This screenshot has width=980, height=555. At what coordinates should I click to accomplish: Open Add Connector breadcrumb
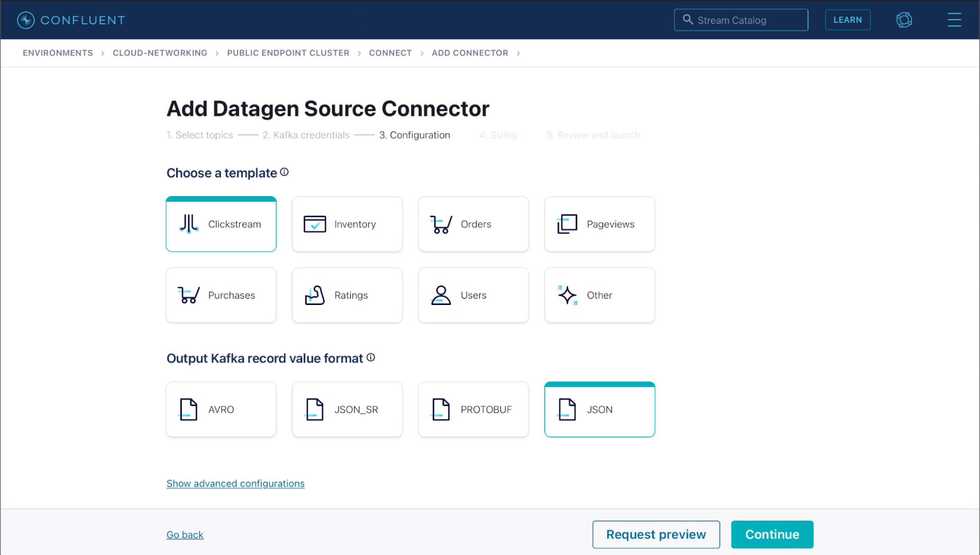[470, 53]
